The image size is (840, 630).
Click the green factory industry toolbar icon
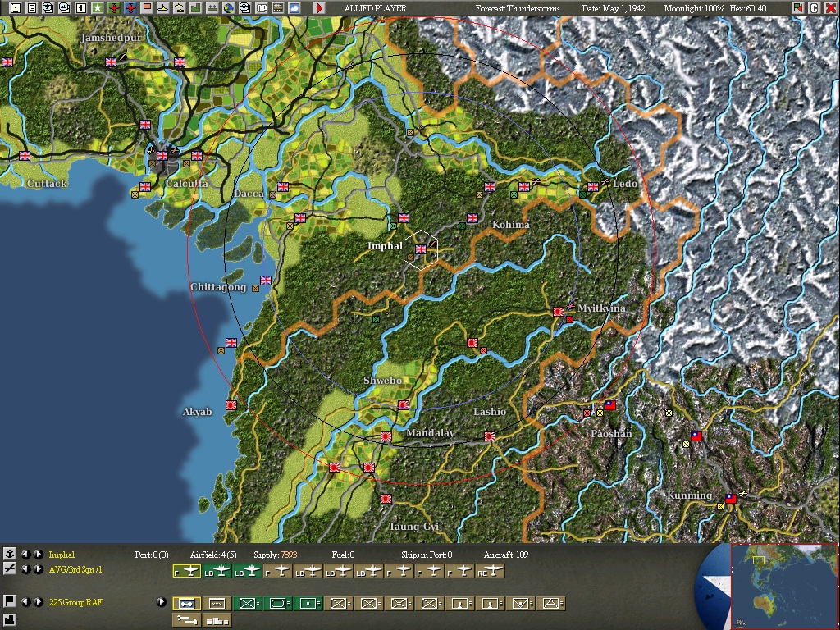[195, 8]
